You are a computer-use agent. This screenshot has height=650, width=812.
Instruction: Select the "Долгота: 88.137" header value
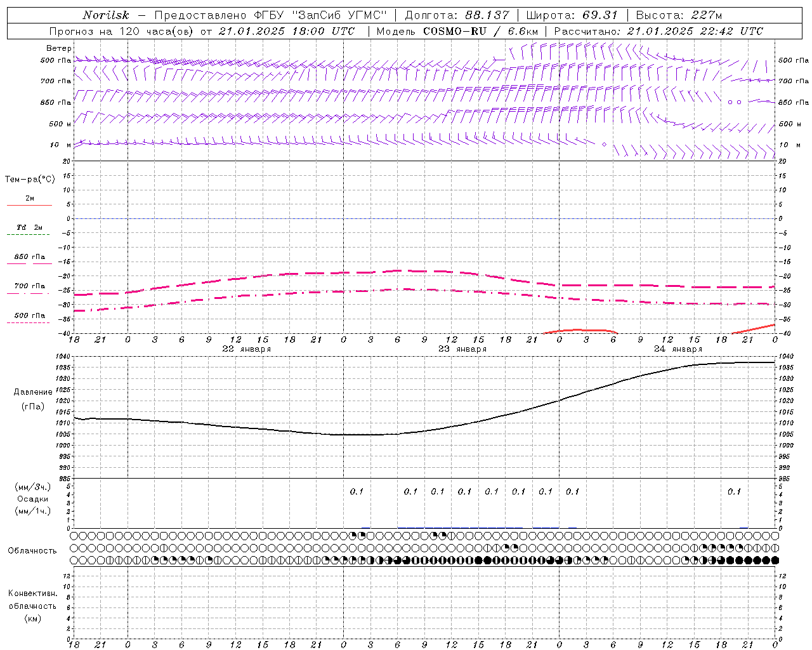pyautogui.click(x=457, y=15)
